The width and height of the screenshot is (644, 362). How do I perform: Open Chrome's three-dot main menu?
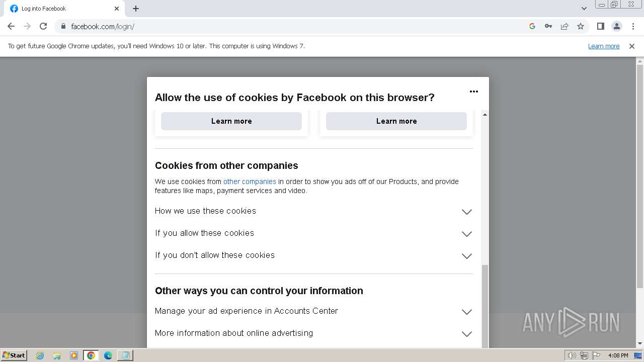(633, 26)
